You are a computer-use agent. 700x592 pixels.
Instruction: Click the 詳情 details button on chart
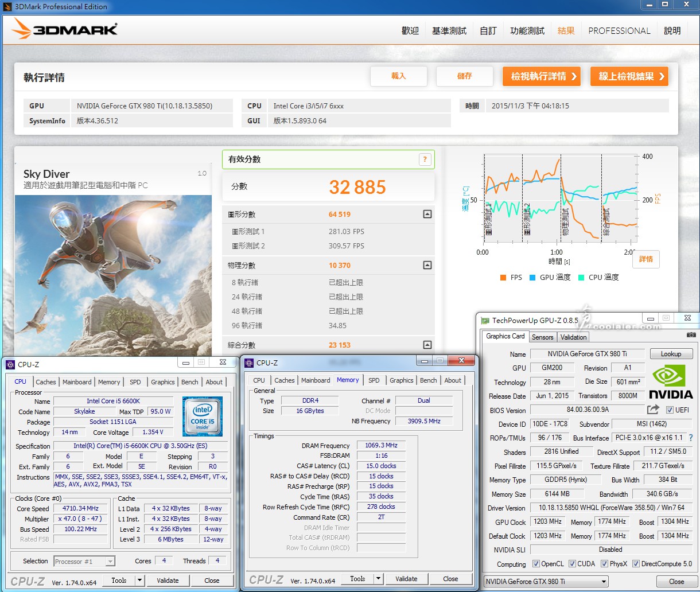[645, 259]
